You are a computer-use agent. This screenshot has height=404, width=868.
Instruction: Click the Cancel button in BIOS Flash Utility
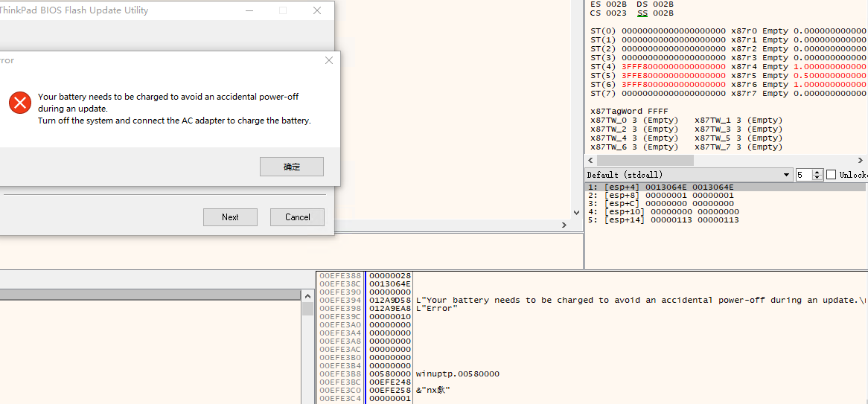[297, 217]
